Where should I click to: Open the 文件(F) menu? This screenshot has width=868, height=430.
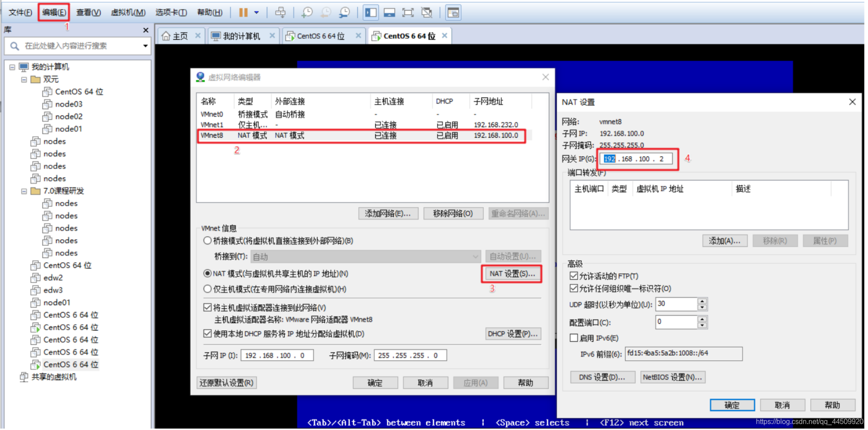20,12
